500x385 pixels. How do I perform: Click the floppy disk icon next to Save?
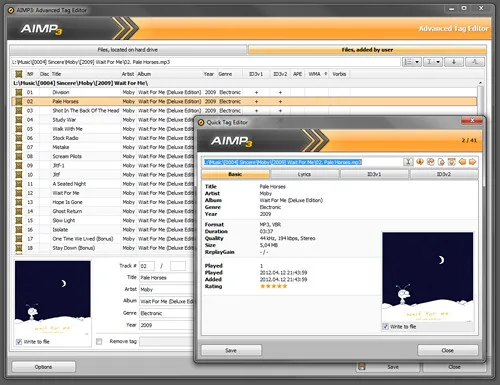[361, 367]
